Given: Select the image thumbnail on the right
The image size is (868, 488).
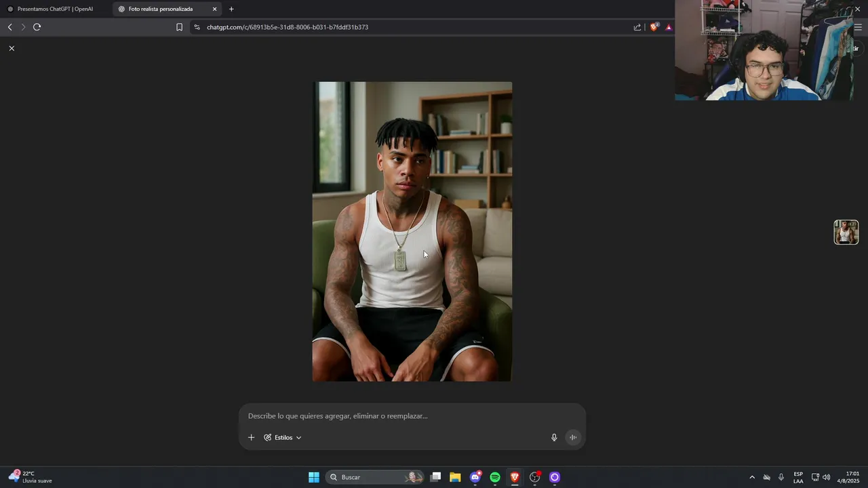Looking at the screenshot, I should (846, 232).
